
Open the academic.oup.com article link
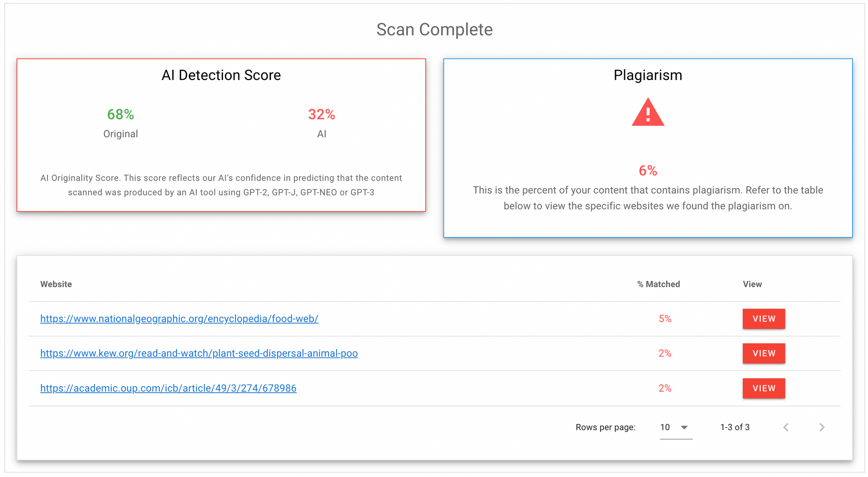click(x=168, y=388)
